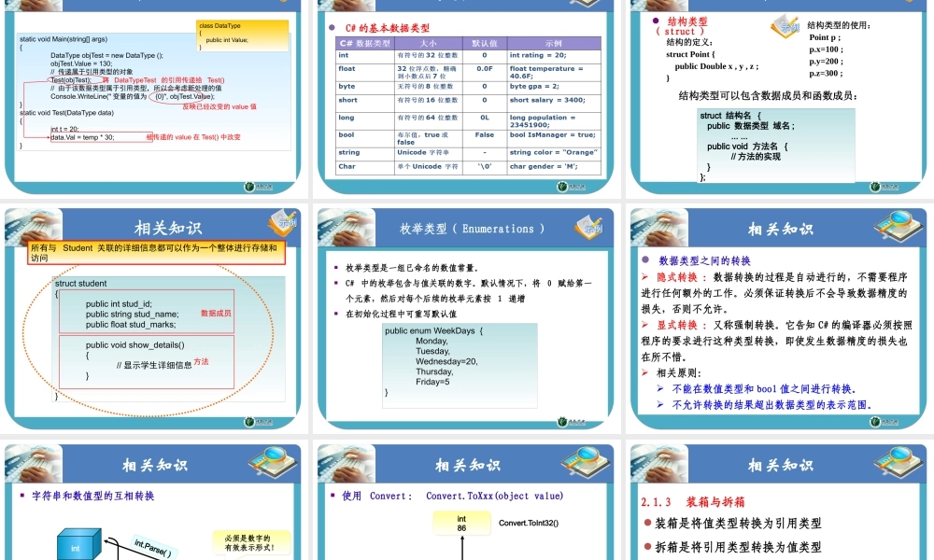Click '不能在数值类型和 bool 值之间进行转换' rule

coord(764,388)
